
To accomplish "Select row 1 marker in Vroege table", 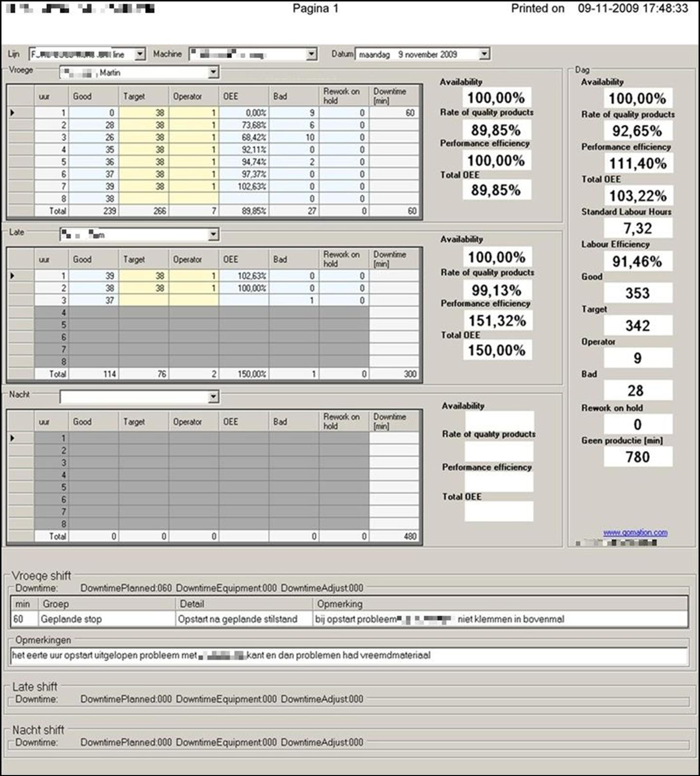I will (21, 112).
